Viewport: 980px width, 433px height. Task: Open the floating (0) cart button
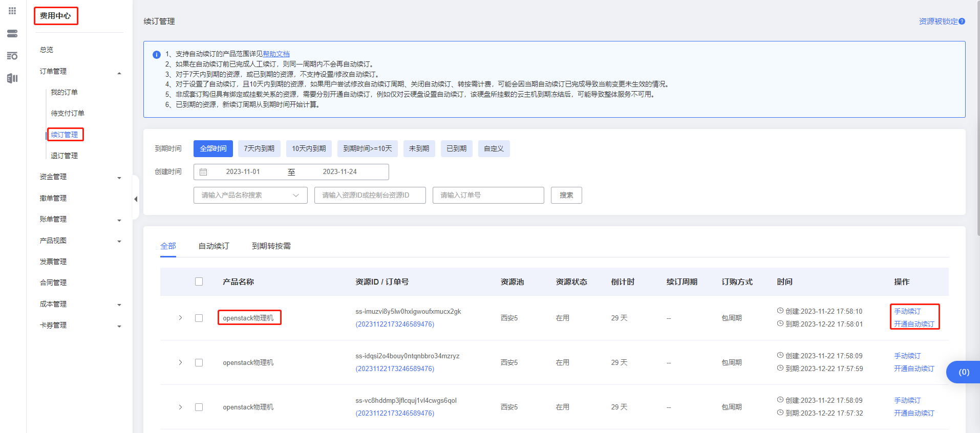963,372
